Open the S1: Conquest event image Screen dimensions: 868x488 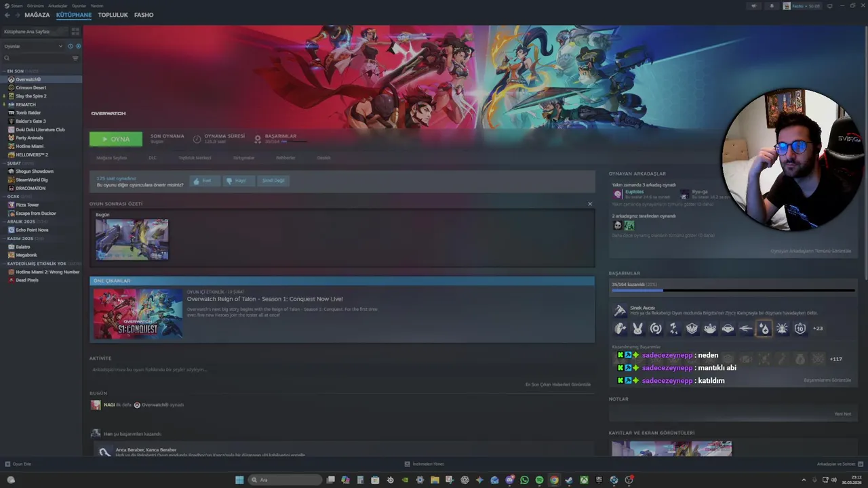coord(138,314)
